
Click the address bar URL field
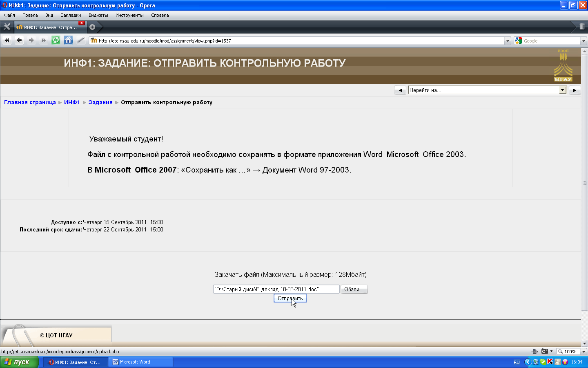click(300, 41)
